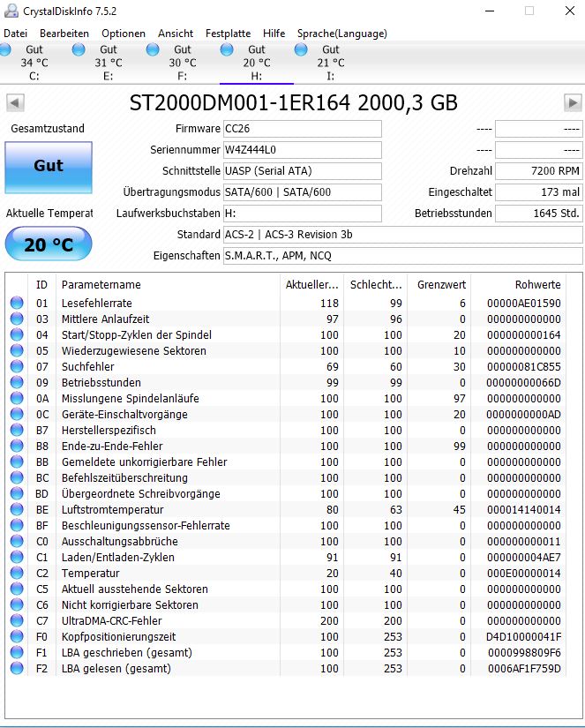This screenshot has height=728, width=585.
Task: Click the Eigenschaften field S.M.A.R.T., APM, NCQ
Action: pos(402,255)
